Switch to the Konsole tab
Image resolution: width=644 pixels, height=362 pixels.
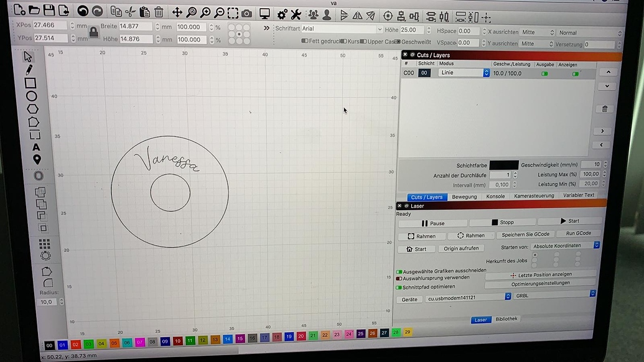pyautogui.click(x=496, y=197)
